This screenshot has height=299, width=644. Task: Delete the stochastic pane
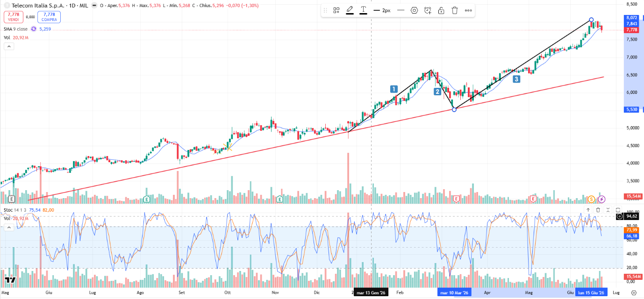(598, 210)
